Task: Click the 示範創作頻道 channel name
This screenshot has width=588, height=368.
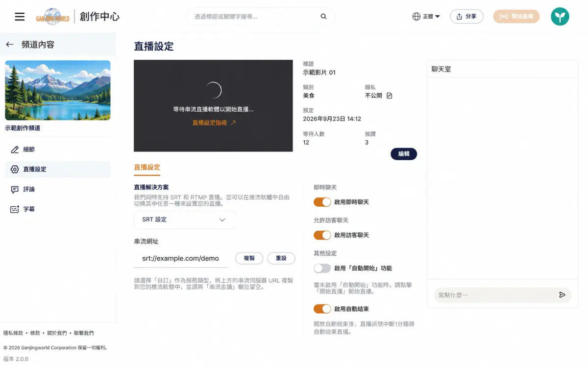Action: (x=23, y=128)
